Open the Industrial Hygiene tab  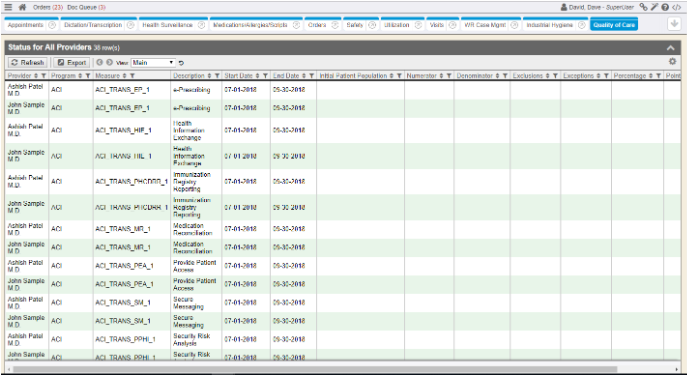549,25
